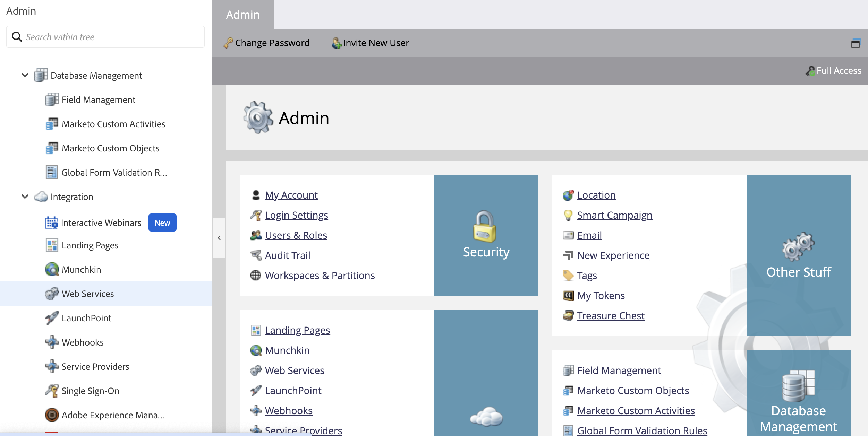The height and width of the screenshot is (436, 868).
Task: Select the Admin tab
Action: coord(243,15)
